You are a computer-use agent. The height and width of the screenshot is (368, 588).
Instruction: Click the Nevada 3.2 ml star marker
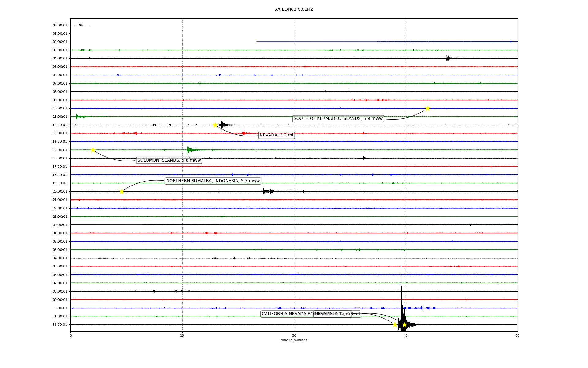pyautogui.click(x=215, y=125)
